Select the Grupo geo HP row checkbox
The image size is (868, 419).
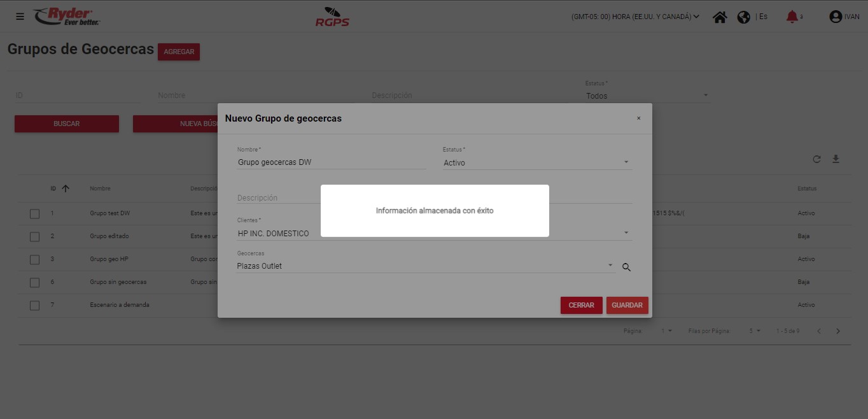coord(35,260)
